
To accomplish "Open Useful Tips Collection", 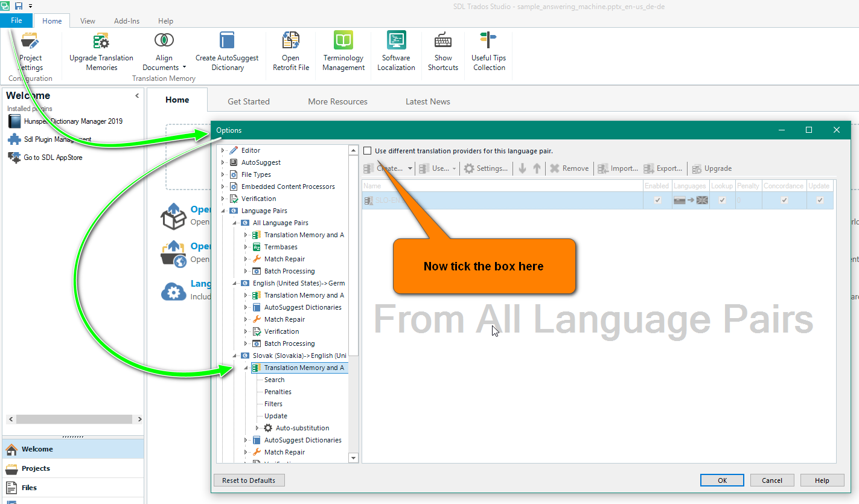I will point(489,52).
